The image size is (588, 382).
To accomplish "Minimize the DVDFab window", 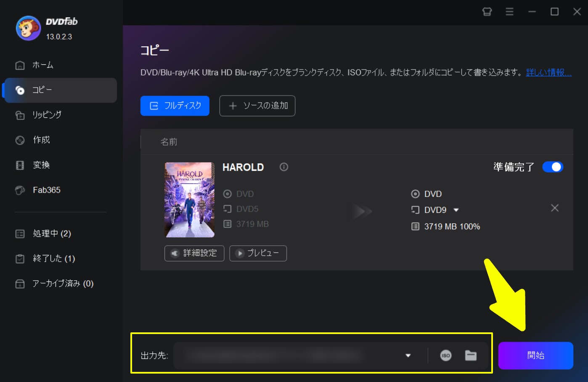I will click(532, 12).
